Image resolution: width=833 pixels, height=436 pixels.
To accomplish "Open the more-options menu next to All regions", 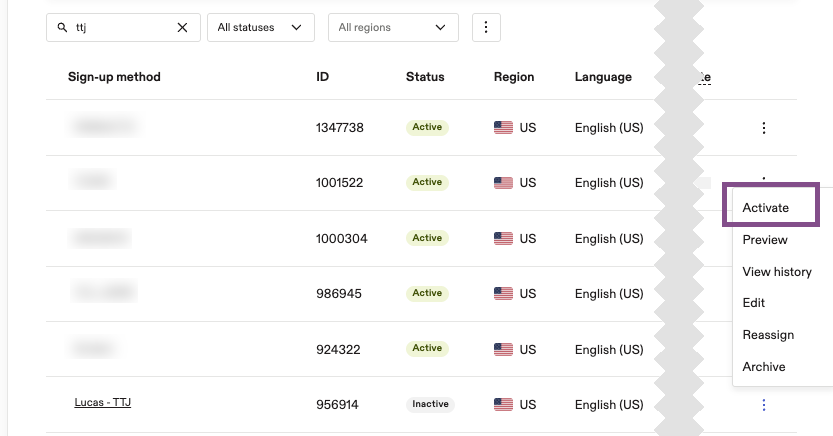I will (486, 28).
